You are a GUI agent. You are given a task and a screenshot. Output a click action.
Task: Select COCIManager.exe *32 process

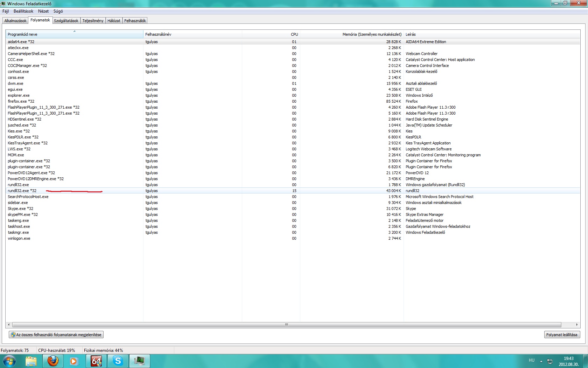[x=293, y=66]
